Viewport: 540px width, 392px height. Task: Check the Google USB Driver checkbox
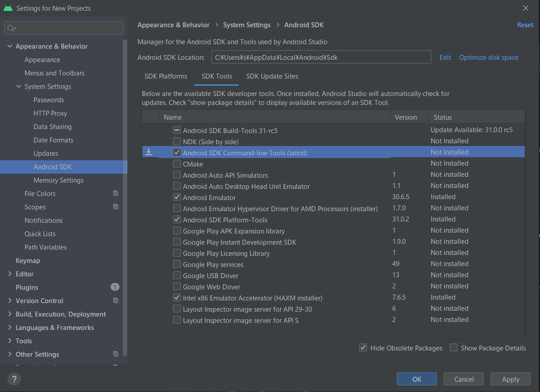coord(177,275)
